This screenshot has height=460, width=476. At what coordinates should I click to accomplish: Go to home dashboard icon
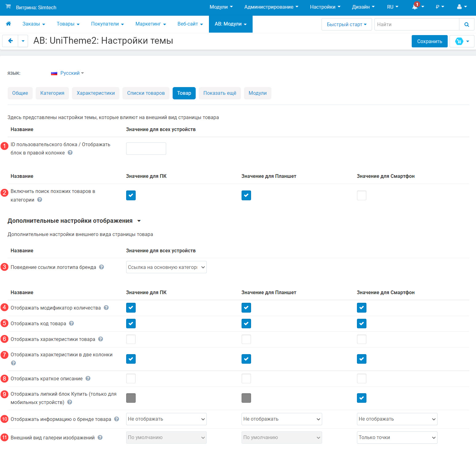pos(9,24)
